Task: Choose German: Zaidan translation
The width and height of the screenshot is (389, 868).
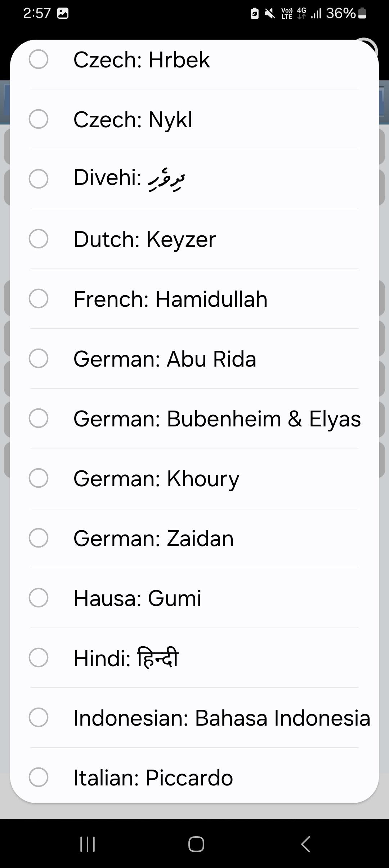Action: [x=39, y=538]
